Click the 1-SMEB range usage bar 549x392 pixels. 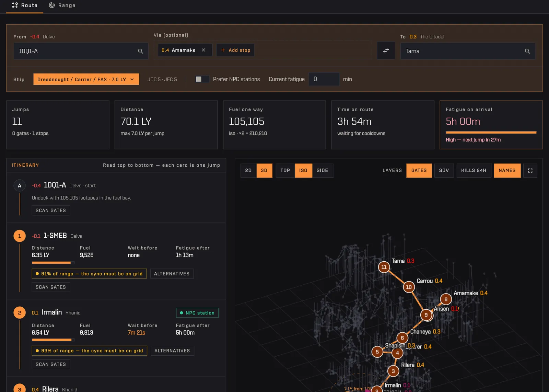tap(53, 263)
